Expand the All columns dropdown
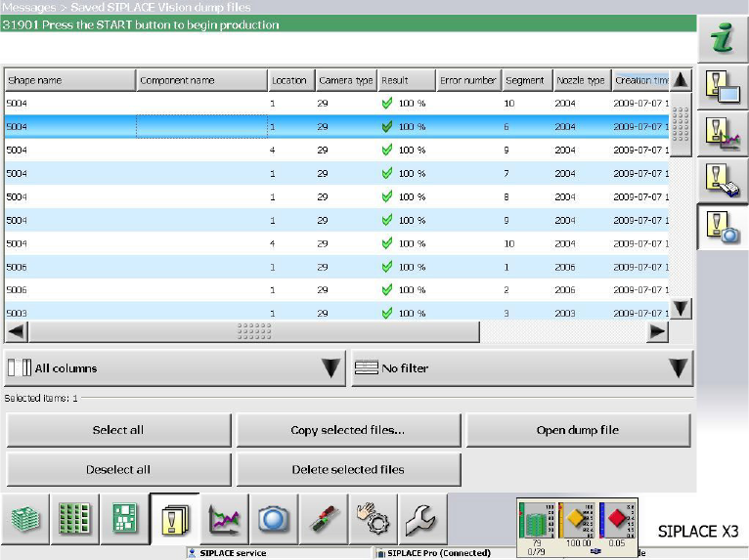 175,368
